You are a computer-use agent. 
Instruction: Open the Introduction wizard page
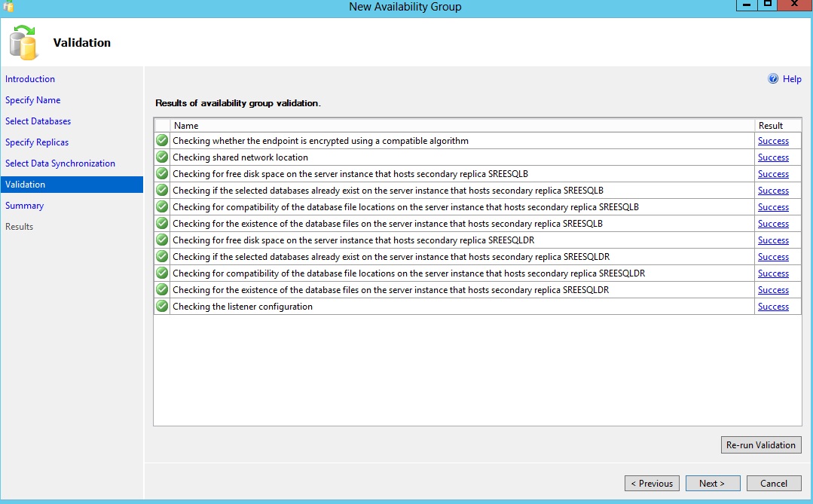pyautogui.click(x=30, y=79)
